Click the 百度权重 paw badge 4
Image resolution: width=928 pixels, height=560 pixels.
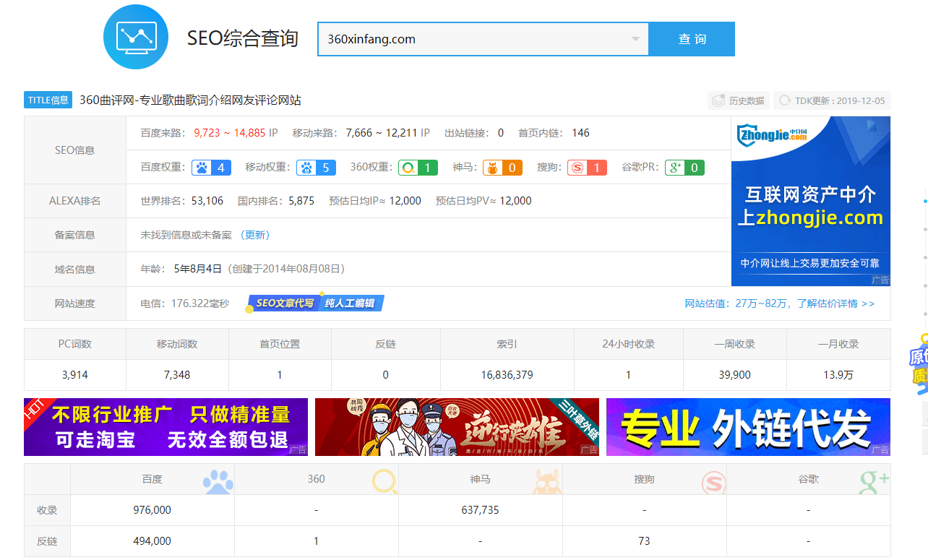[212, 168]
